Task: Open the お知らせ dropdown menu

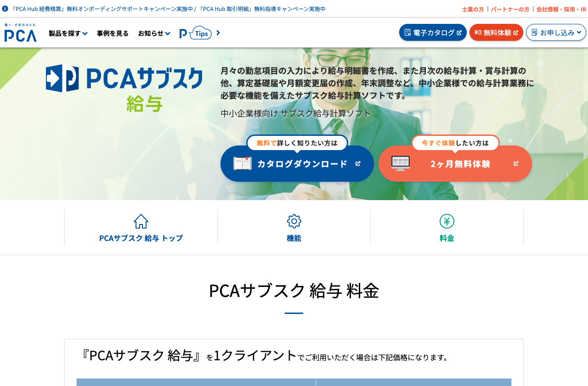Action: click(153, 33)
